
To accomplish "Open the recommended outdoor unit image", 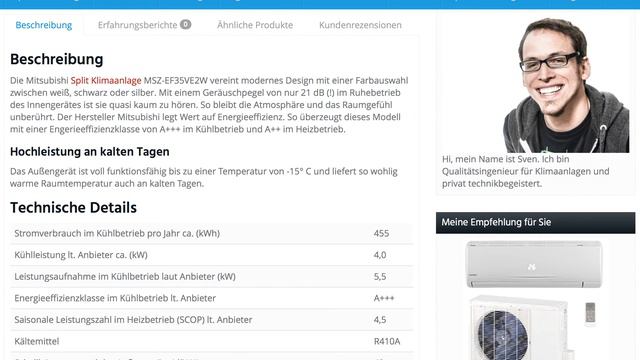I will 519,328.
